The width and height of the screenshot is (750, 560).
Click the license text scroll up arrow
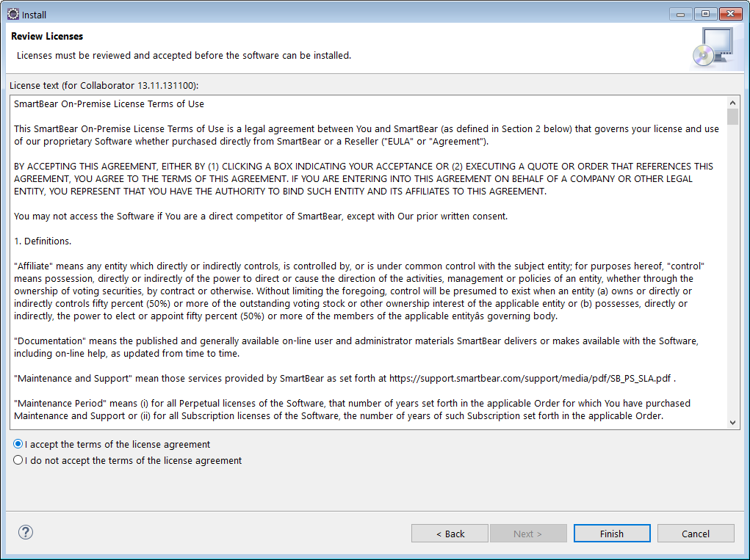(732, 103)
